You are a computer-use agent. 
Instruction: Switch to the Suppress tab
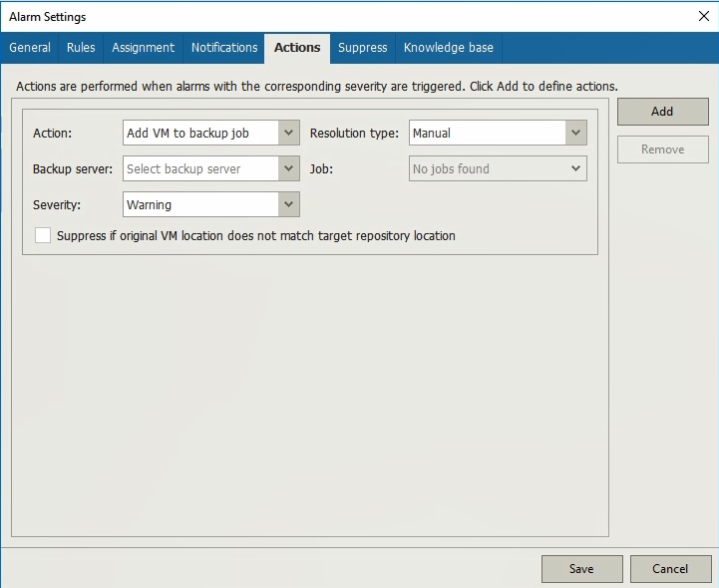pyautogui.click(x=362, y=48)
